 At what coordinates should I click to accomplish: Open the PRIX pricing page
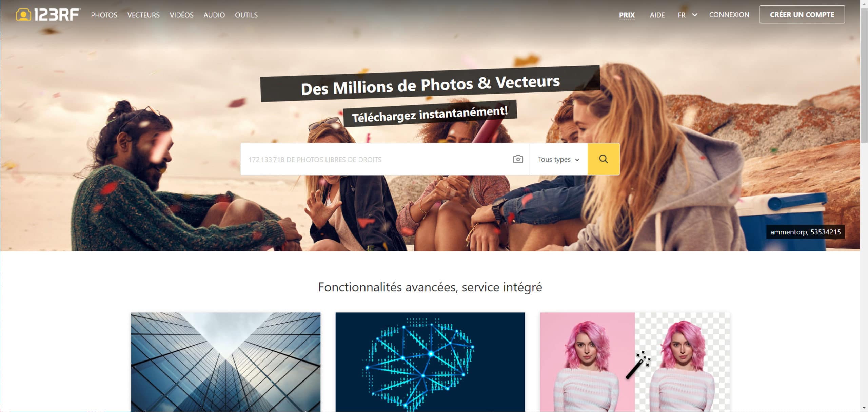coord(627,15)
